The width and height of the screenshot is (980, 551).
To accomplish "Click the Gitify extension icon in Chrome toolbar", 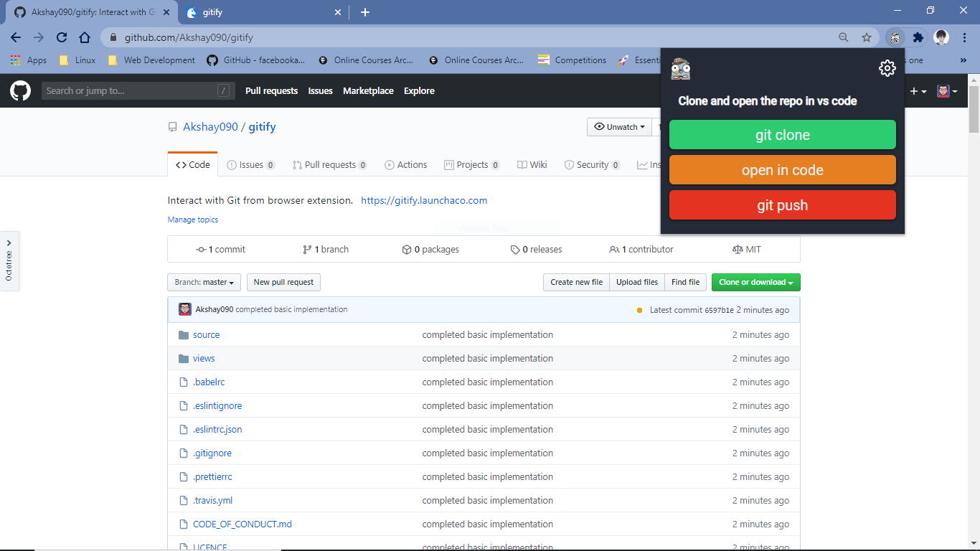I will [x=895, y=37].
